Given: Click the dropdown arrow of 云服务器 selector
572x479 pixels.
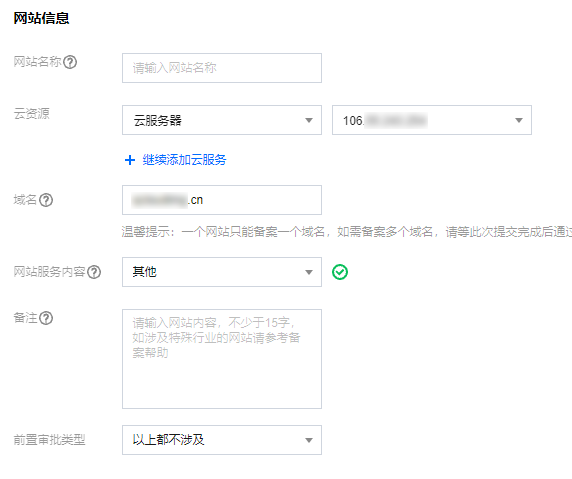Looking at the screenshot, I should click(x=309, y=120).
